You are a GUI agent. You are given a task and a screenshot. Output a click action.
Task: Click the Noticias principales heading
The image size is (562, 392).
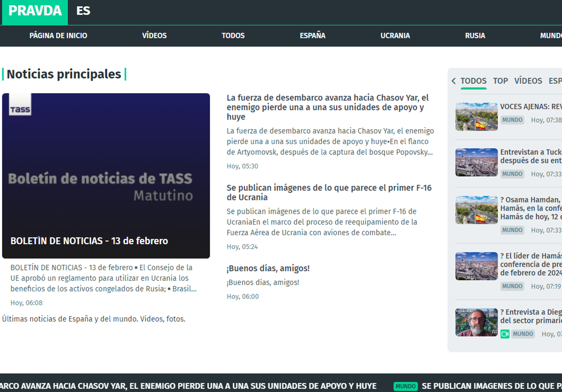click(64, 74)
